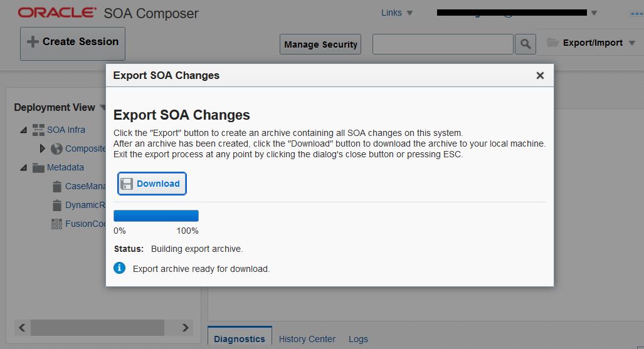Click the Metadata folder icon
The image size is (644, 349).
click(x=38, y=167)
